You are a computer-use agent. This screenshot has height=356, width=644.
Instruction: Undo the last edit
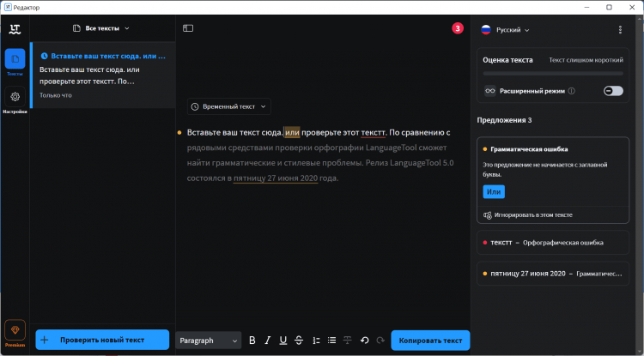(364, 341)
